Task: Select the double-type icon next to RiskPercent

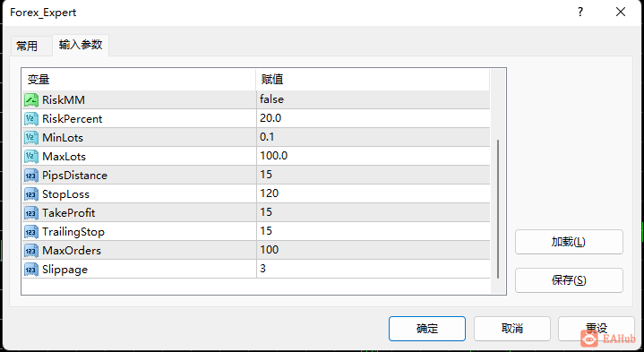Action: click(x=31, y=119)
